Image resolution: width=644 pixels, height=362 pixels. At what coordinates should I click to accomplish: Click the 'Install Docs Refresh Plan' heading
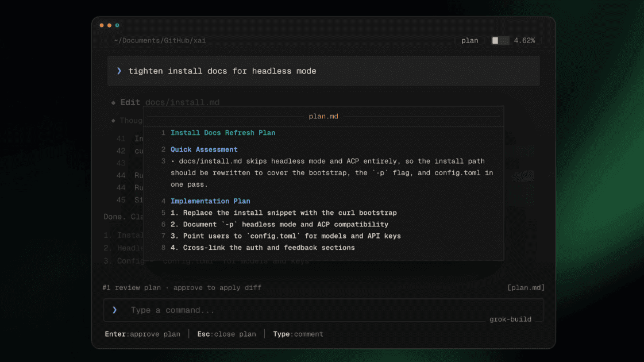[x=223, y=133]
